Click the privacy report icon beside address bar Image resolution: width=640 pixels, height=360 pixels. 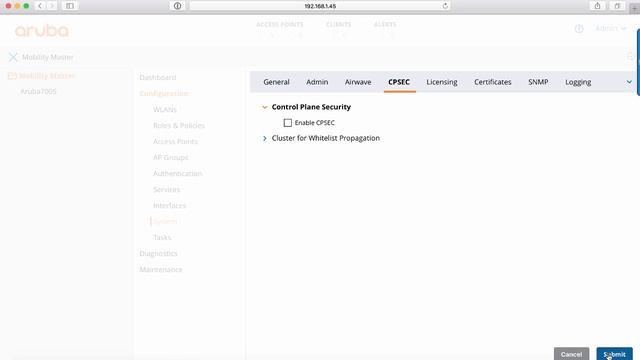[178, 6]
